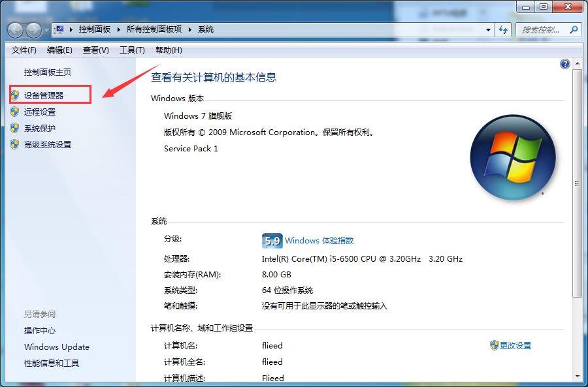Open the 帮助(H) menu
This screenshot has width=588, height=387.
(x=169, y=50)
